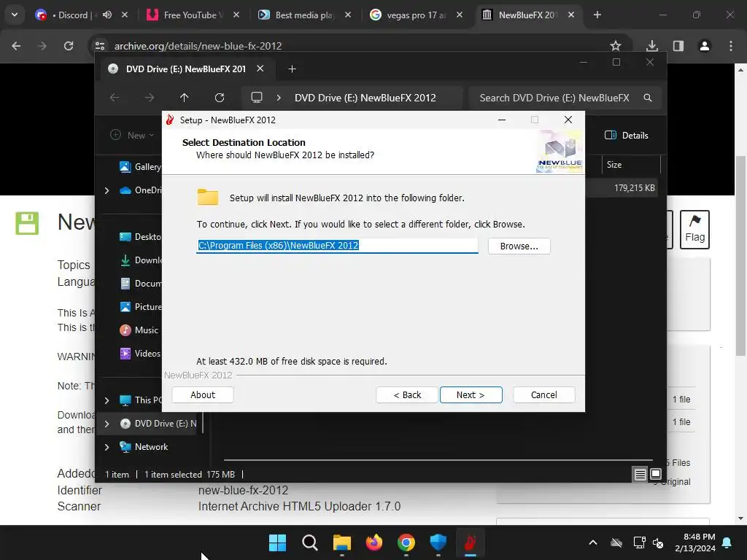Image resolution: width=747 pixels, height=560 pixels.
Task: Click Next in the NewBlueFX setup wizard
Action: (x=471, y=394)
